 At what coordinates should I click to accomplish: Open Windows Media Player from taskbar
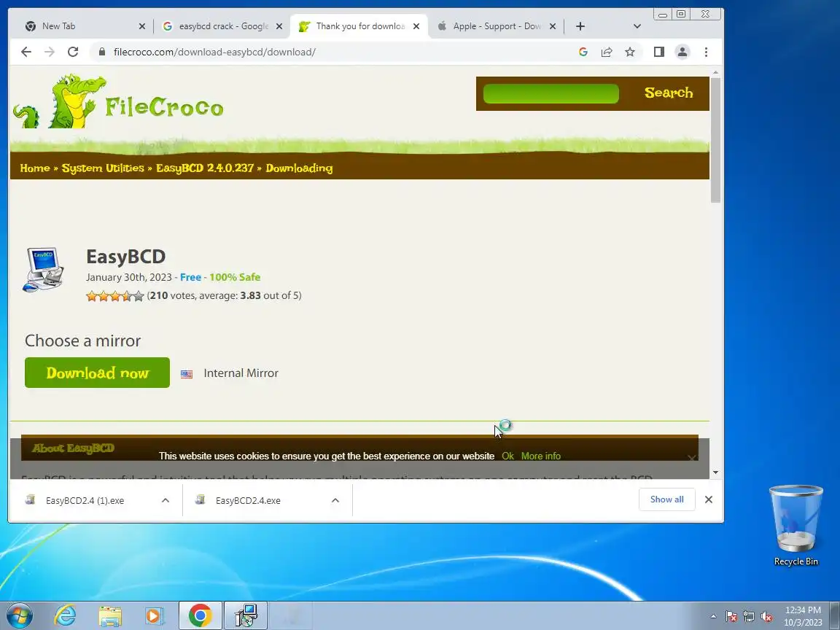154,615
